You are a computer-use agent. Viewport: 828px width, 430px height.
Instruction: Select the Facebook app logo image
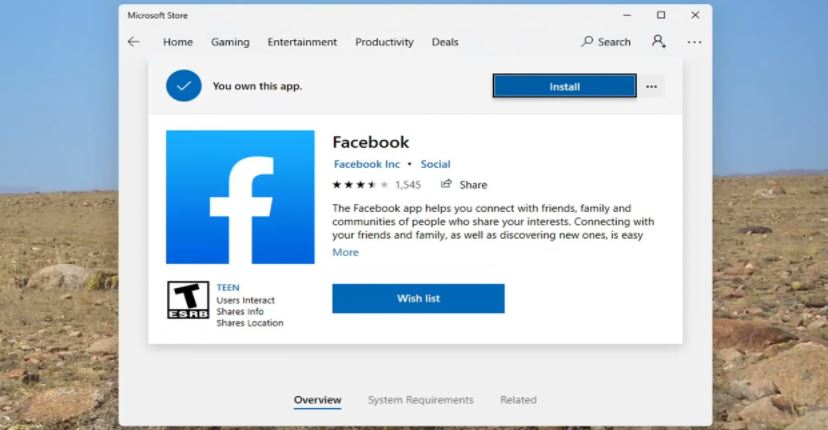(240, 197)
